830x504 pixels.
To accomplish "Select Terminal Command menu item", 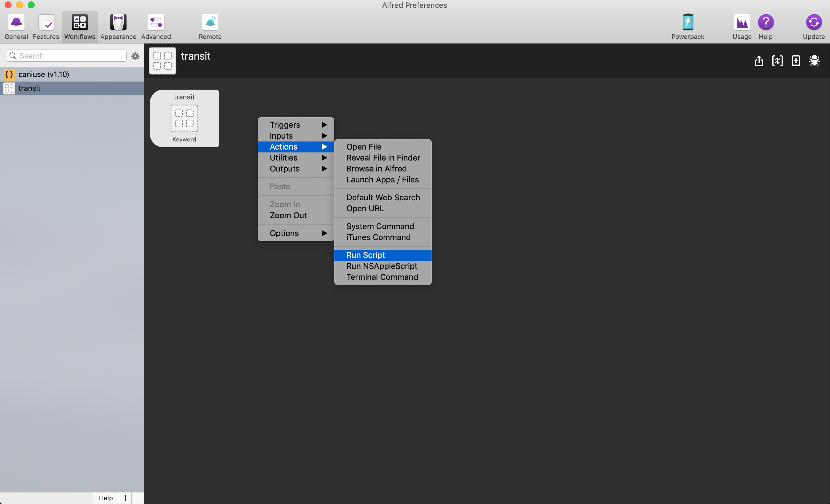I will pyautogui.click(x=383, y=277).
